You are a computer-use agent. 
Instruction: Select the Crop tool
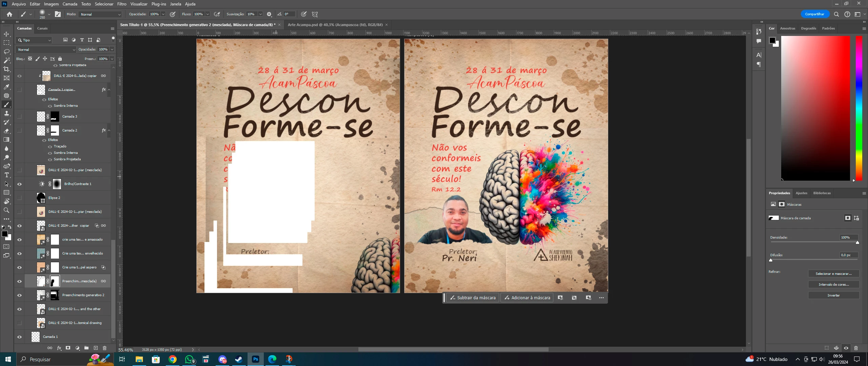click(6, 69)
